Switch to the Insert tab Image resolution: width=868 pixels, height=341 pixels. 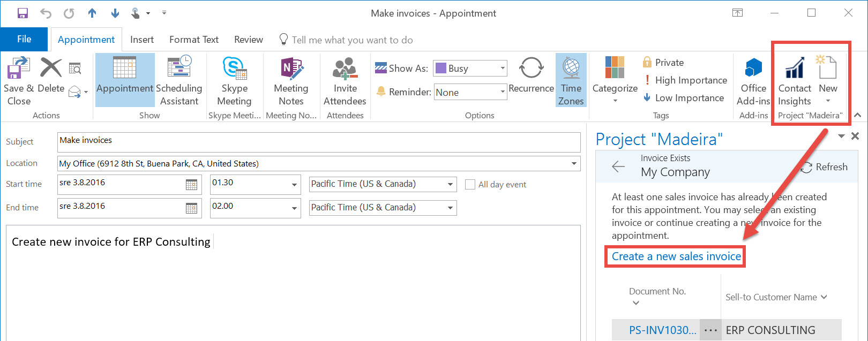pos(141,40)
